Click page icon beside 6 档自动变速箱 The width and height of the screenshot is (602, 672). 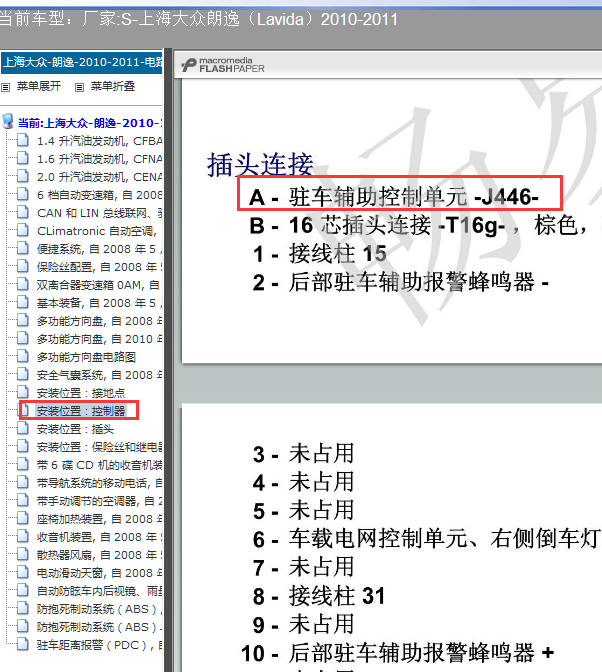coord(23,194)
